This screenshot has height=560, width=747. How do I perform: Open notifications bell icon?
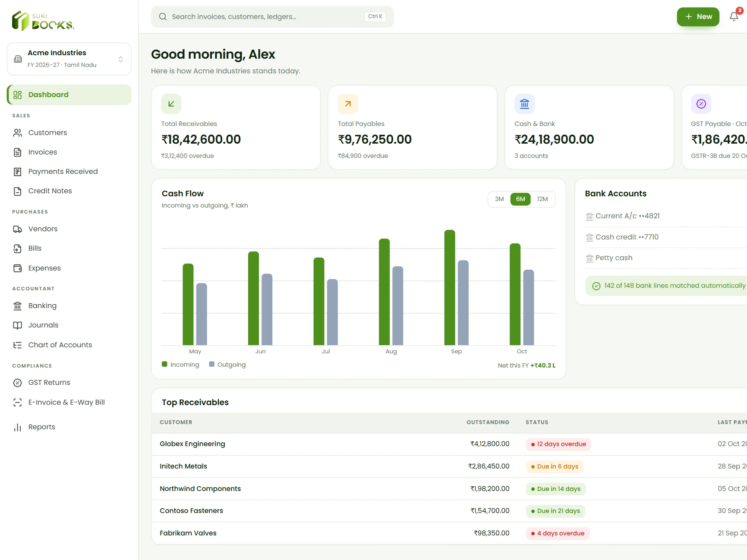(x=734, y=16)
